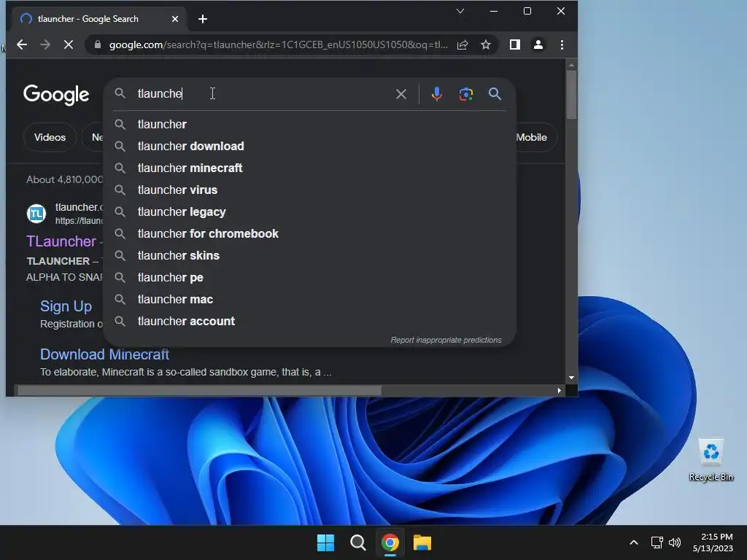Viewport: 747px width, 560px height.
Task: Select suggestion 'tlauncher'
Action: pos(309,124)
